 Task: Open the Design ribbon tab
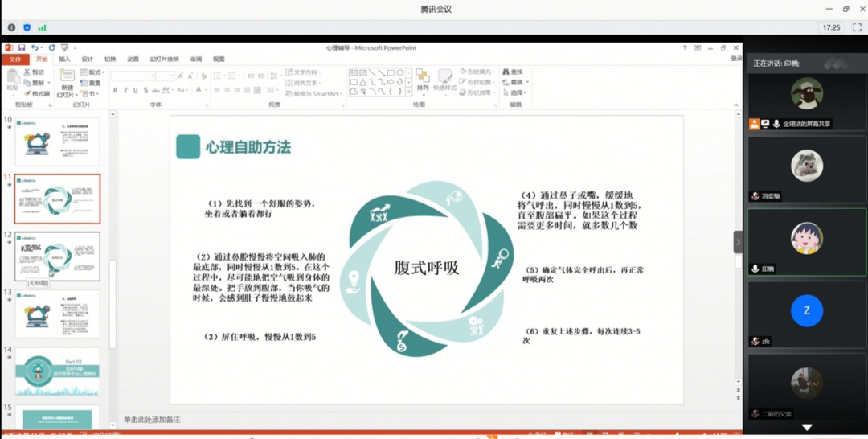[87, 59]
